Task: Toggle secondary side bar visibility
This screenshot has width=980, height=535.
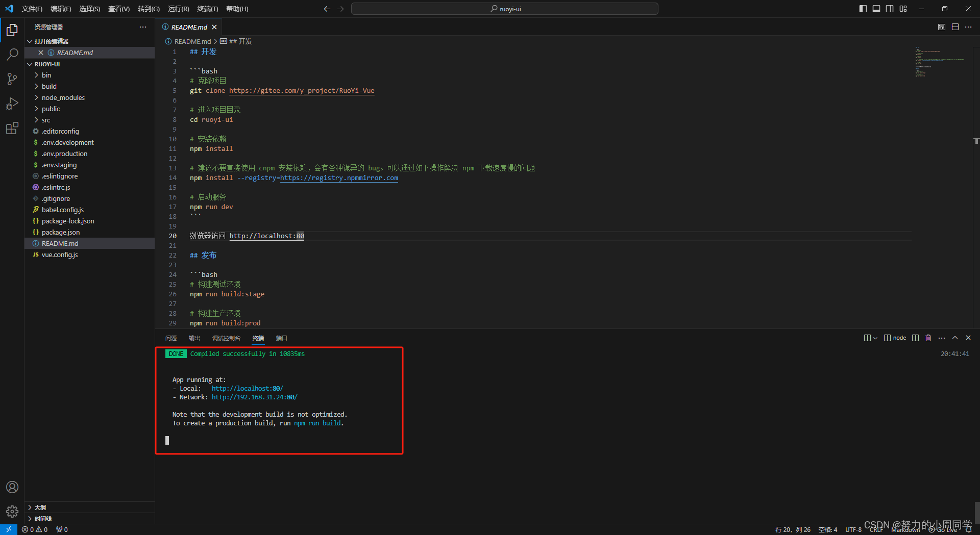Action: click(x=890, y=9)
